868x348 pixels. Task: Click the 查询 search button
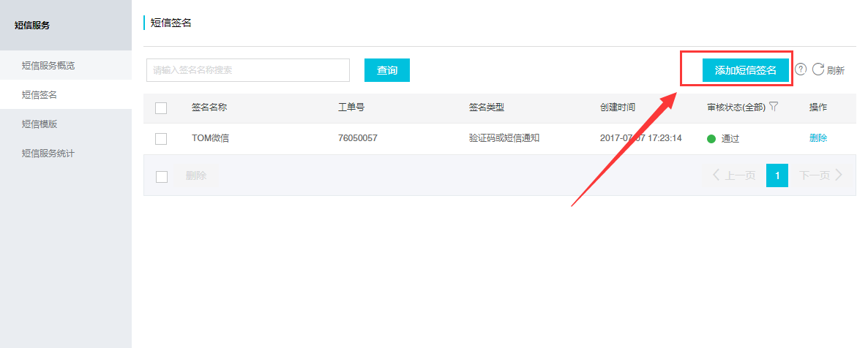tap(387, 70)
